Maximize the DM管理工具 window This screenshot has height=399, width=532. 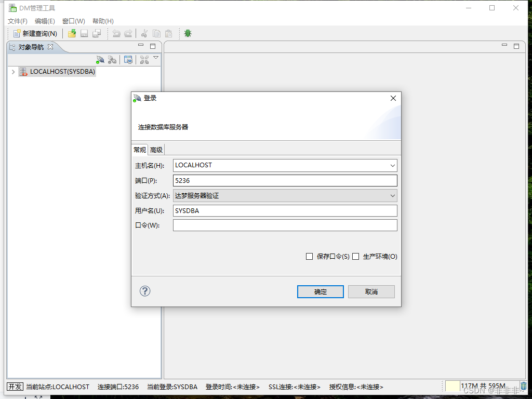pos(492,8)
